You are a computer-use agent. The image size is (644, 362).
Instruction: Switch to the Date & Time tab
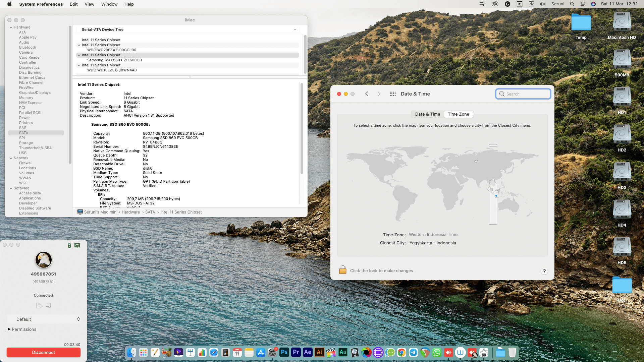coord(427,114)
